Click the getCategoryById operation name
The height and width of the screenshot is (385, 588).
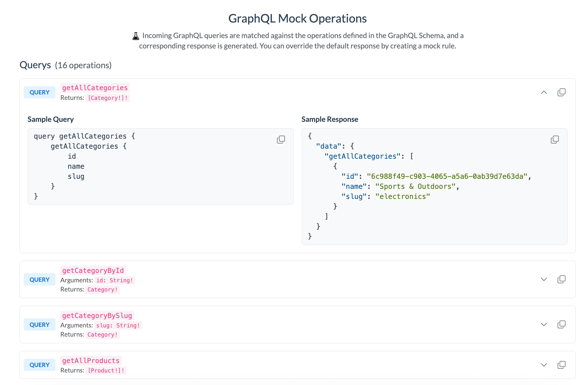(93, 270)
